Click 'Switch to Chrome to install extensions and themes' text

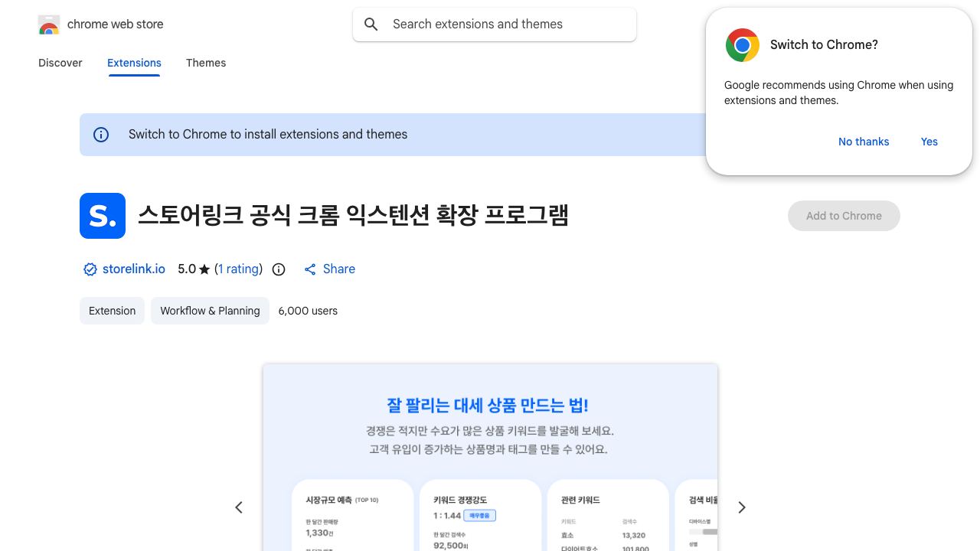click(268, 135)
